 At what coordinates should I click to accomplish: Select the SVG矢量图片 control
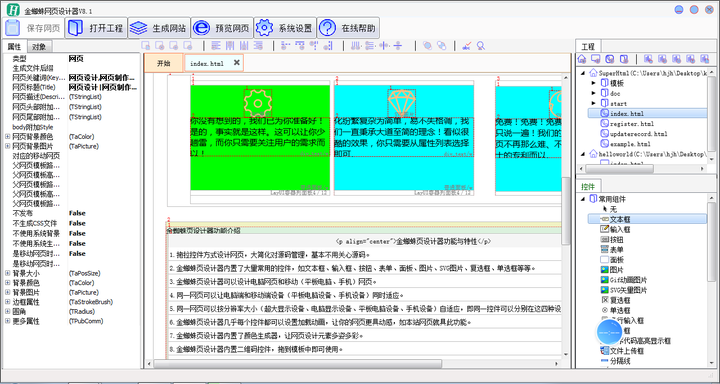coord(628,290)
